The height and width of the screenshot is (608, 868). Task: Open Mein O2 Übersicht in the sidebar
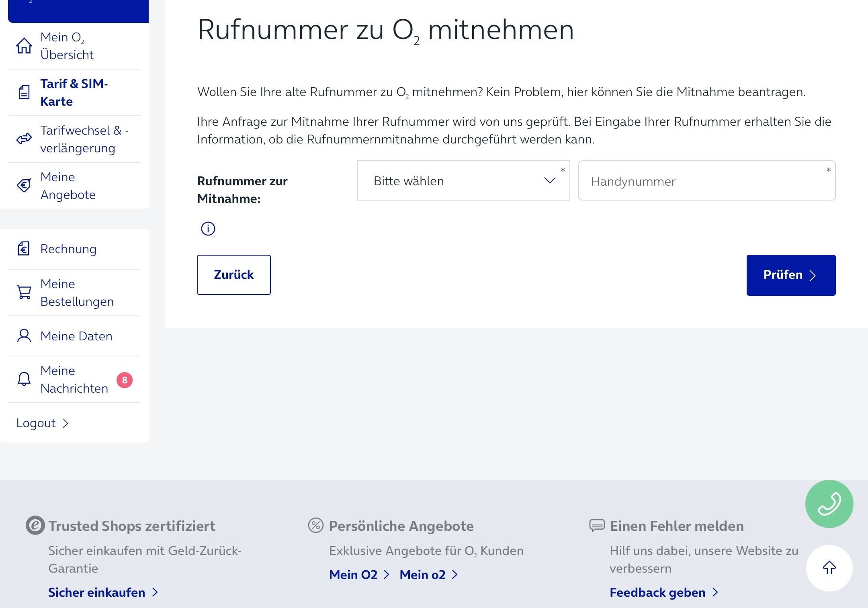pyautogui.click(x=74, y=46)
